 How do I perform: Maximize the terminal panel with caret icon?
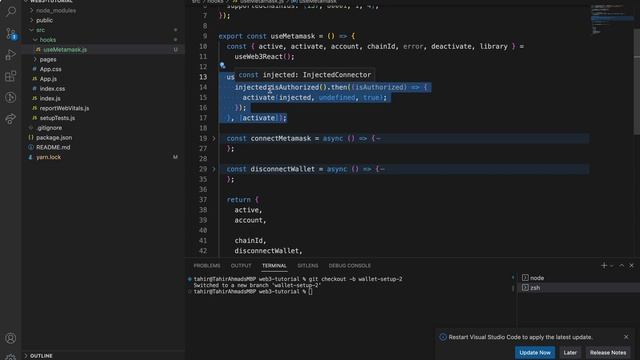coord(622,265)
